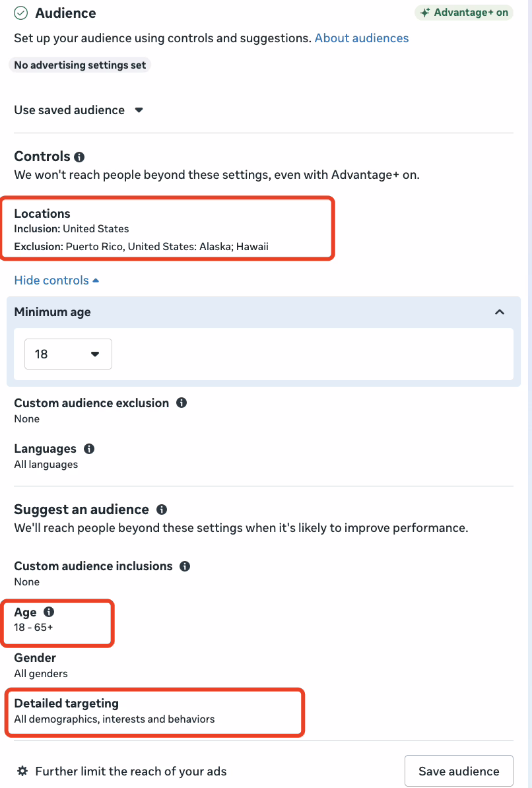Open the About audiences link
Viewport: 532px width, 788px height.
pyautogui.click(x=361, y=38)
